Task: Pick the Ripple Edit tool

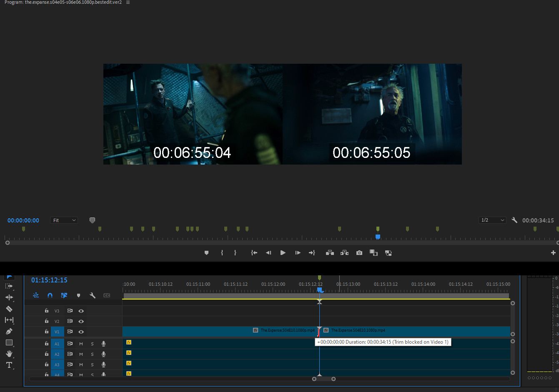Action: (x=9, y=297)
